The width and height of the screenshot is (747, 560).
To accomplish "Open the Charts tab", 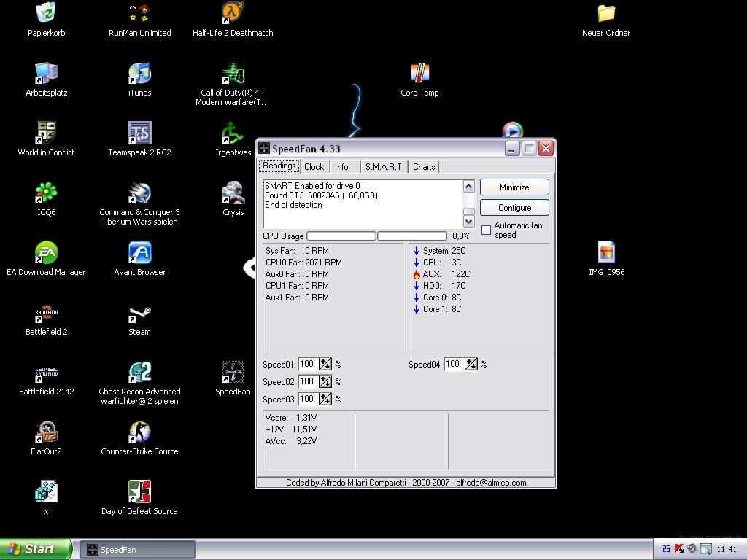I will coord(424,167).
